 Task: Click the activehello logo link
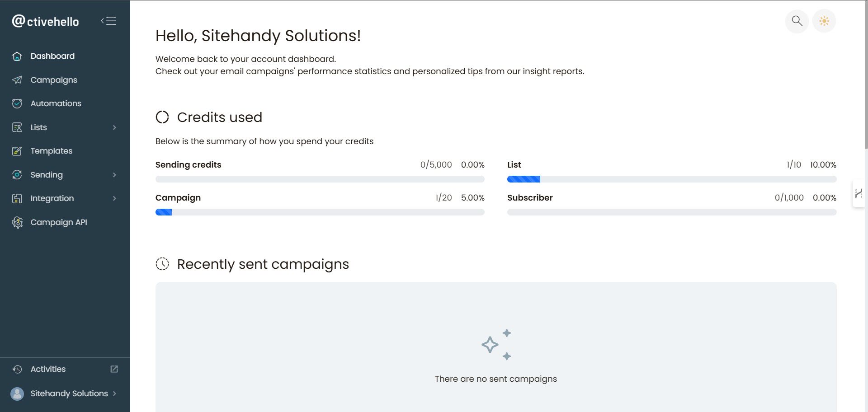click(45, 21)
